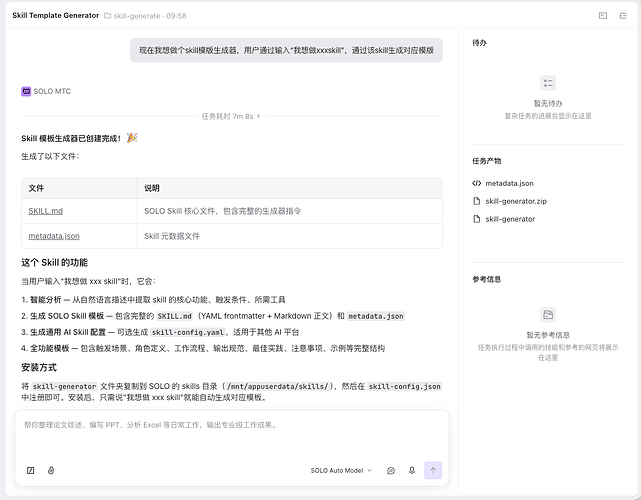This screenshot has width=641, height=500.
Task: Click the attachment paperclip icon
Action: pyautogui.click(x=51, y=470)
